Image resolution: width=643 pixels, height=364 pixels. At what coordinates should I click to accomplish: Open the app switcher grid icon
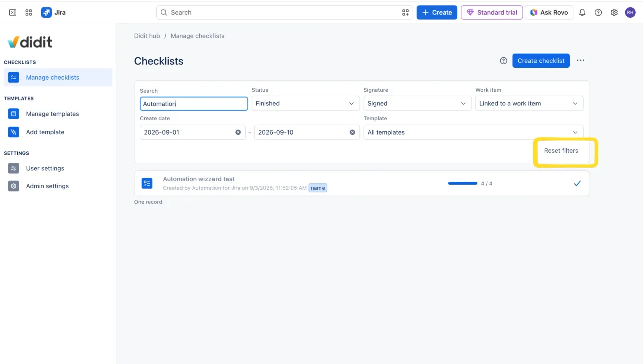click(29, 12)
